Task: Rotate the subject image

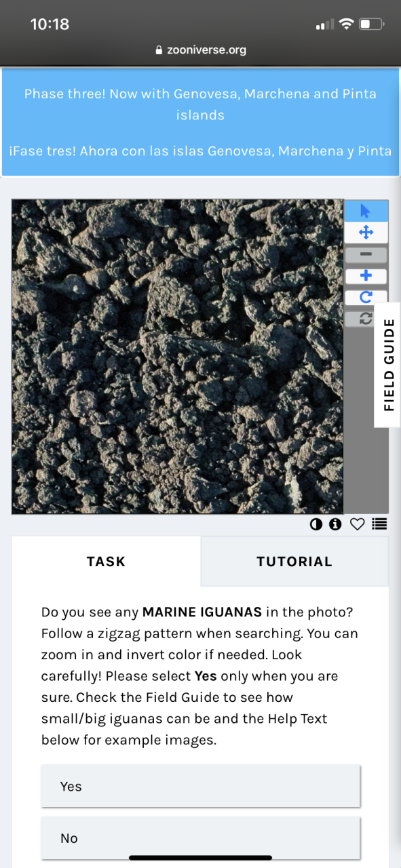Action: click(x=366, y=297)
